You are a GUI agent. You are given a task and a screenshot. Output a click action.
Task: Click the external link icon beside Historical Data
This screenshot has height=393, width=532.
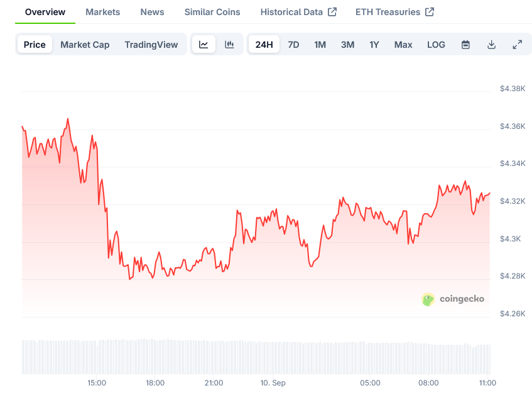(332, 12)
